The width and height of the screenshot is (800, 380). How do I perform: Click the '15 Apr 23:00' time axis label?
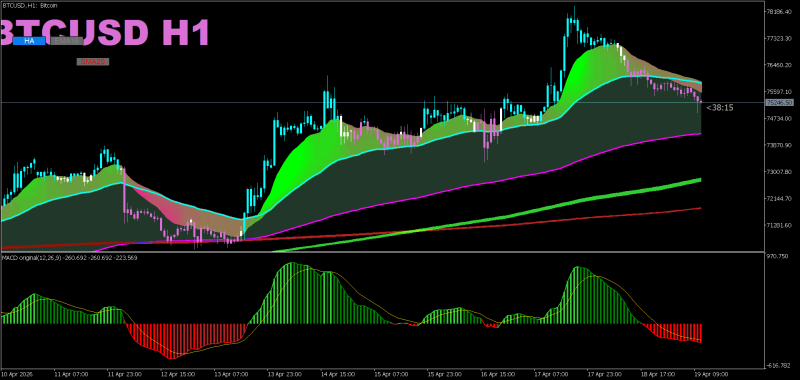[x=444, y=374]
